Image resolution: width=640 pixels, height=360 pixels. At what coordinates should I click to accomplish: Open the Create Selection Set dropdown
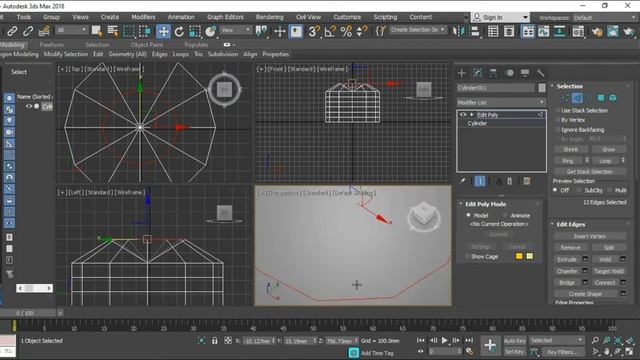(x=417, y=30)
